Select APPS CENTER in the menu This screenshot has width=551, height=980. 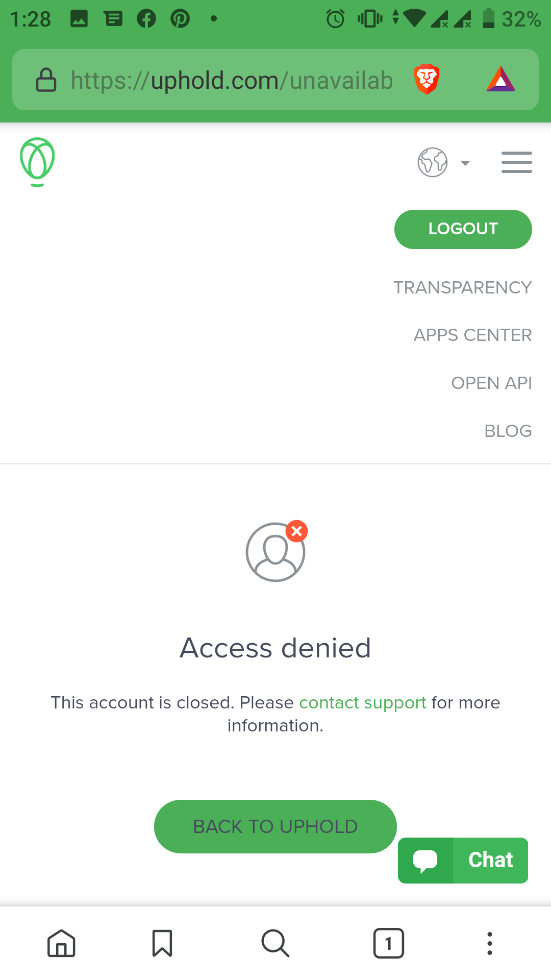[473, 335]
